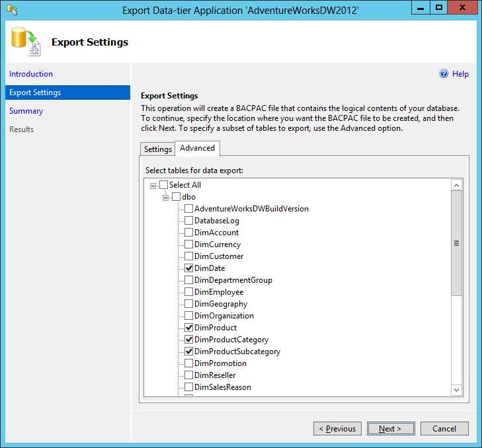Uncheck the DimDate table checkbox

[x=188, y=268]
